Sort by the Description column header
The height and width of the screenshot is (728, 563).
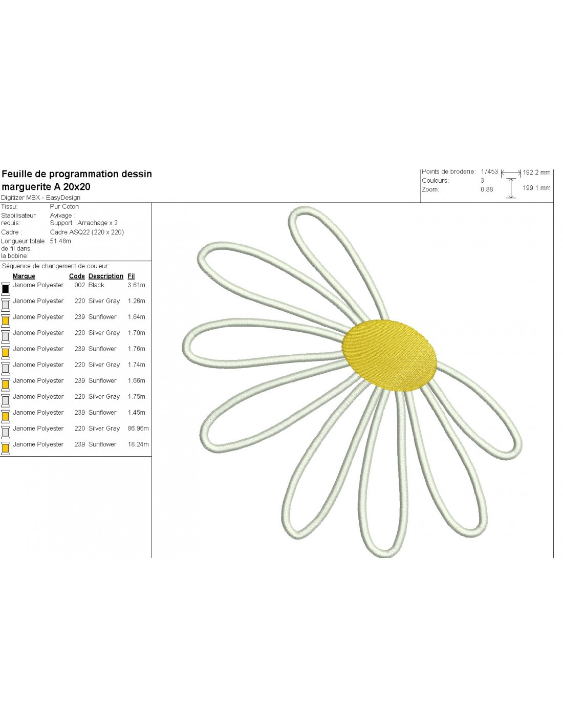point(105,276)
